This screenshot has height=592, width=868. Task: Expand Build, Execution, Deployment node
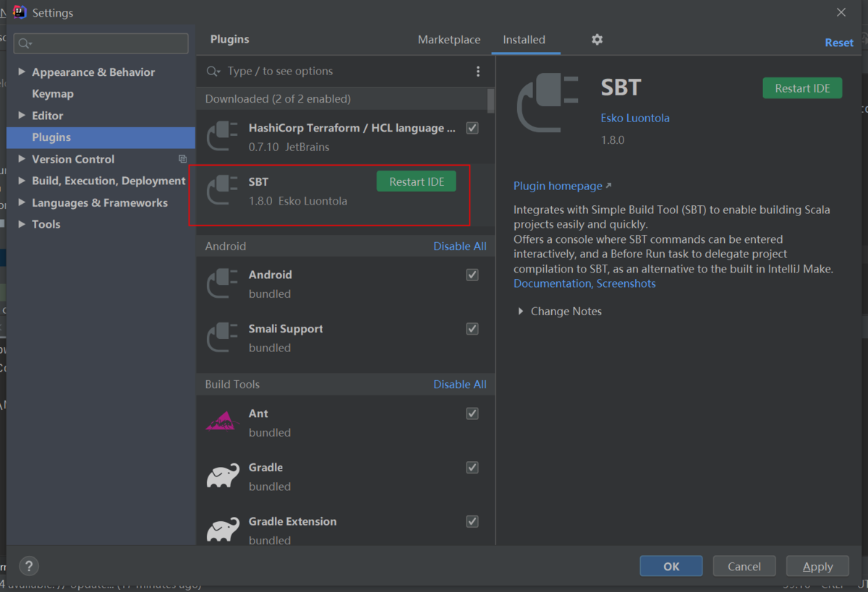coord(22,181)
